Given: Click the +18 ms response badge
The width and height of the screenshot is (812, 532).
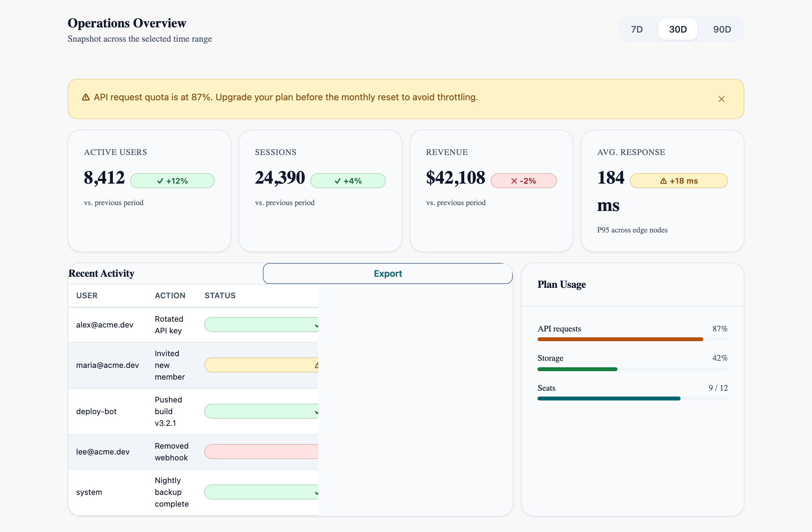Looking at the screenshot, I should coord(679,181).
